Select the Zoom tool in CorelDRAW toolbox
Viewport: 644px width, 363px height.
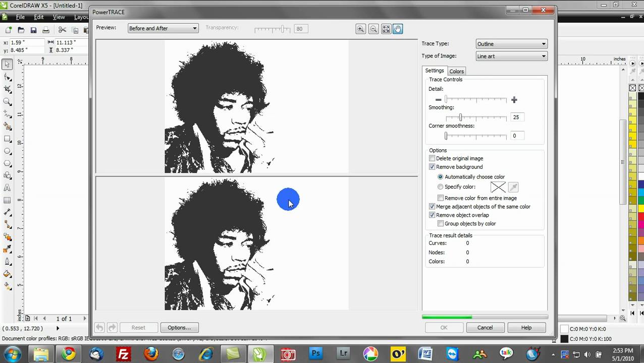[7, 101]
